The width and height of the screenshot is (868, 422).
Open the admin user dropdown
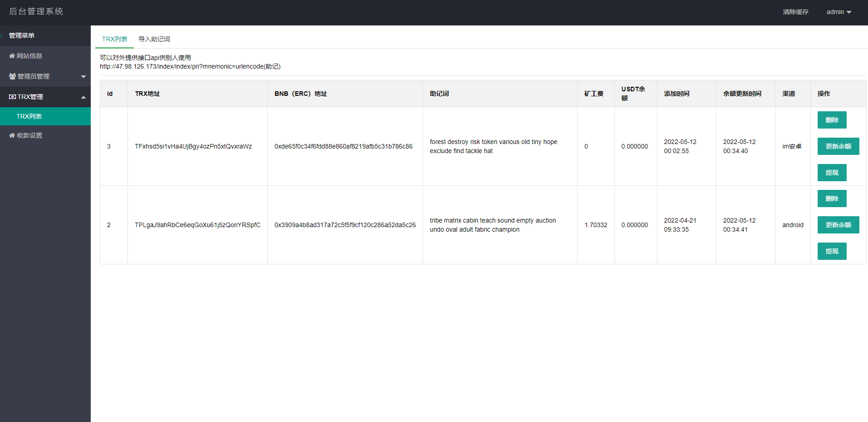click(x=839, y=12)
